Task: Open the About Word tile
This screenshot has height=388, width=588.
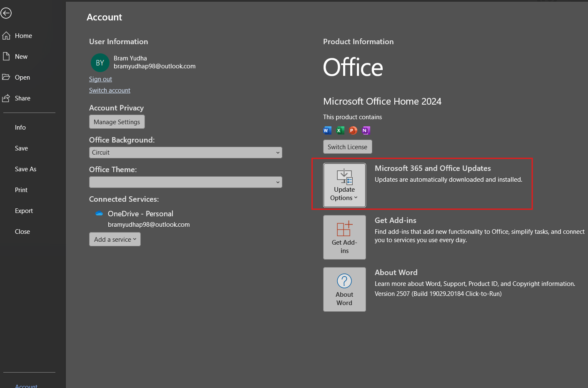Action: tap(344, 289)
